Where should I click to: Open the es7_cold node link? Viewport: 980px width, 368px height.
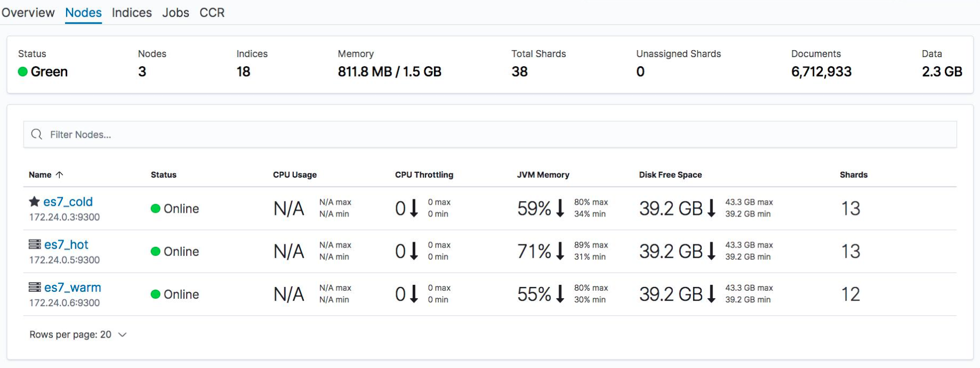pyautogui.click(x=68, y=202)
